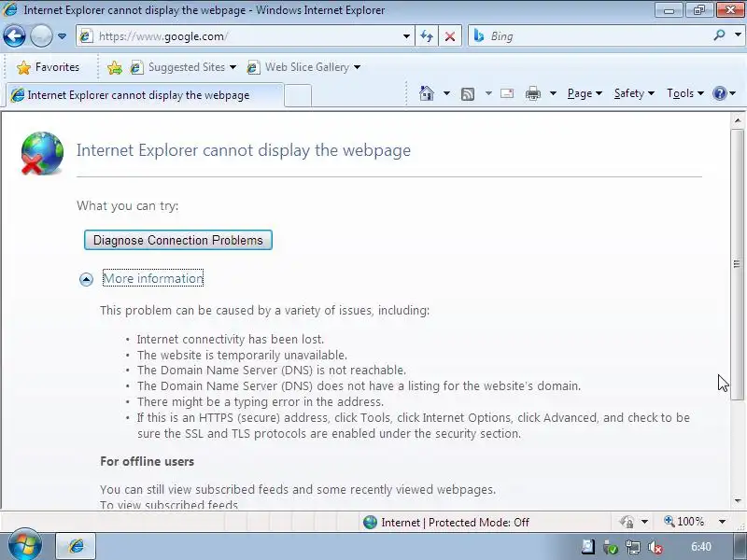
Task: Click the 'What you can try:' text
Action: (x=128, y=205)
